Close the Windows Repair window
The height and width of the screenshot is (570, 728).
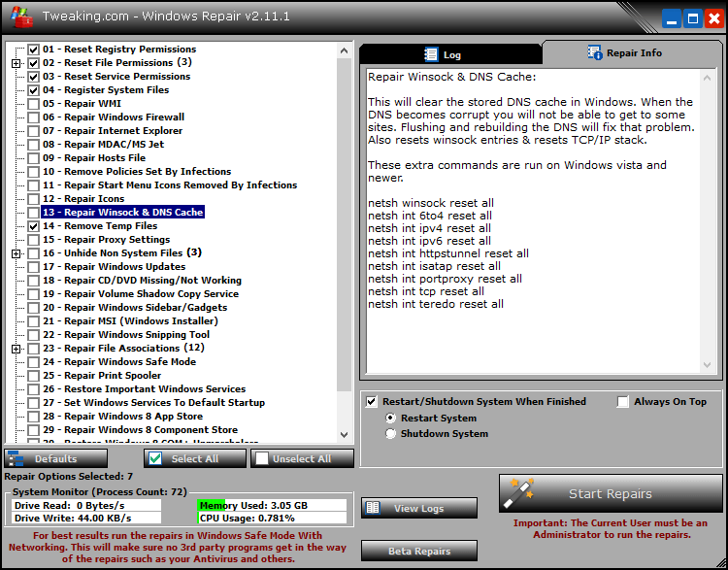[x=714, y=19]
